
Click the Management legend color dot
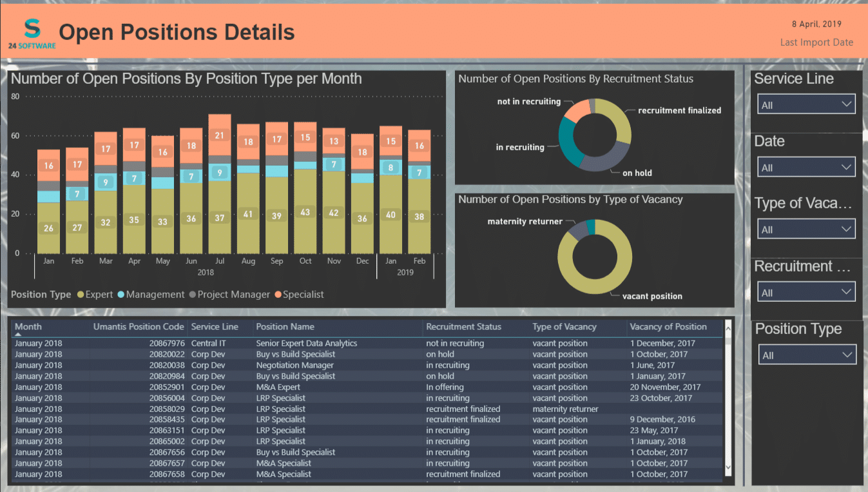tap(121, 295)
